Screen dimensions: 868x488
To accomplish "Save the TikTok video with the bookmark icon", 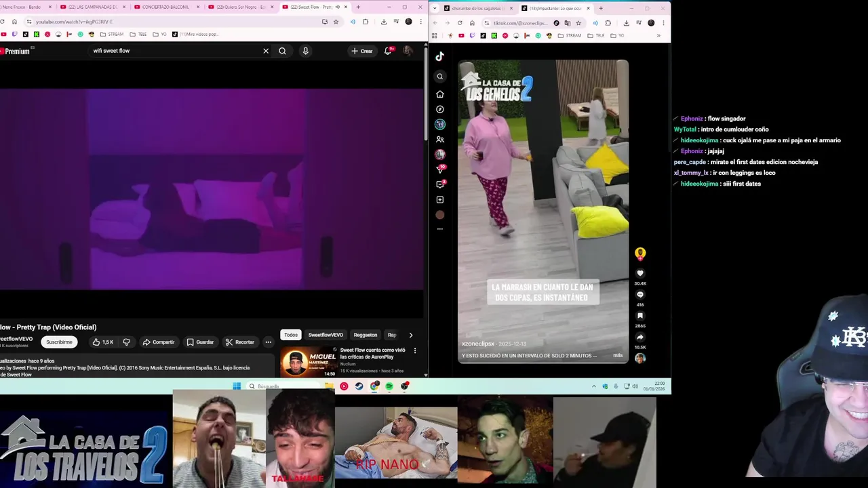I will click(x=640, y=316).
